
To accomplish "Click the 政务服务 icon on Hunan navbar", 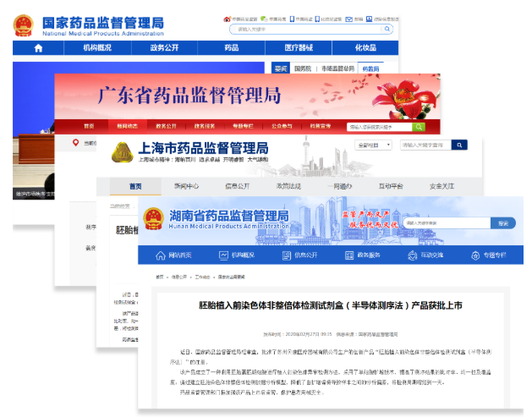I will point(349,255).
